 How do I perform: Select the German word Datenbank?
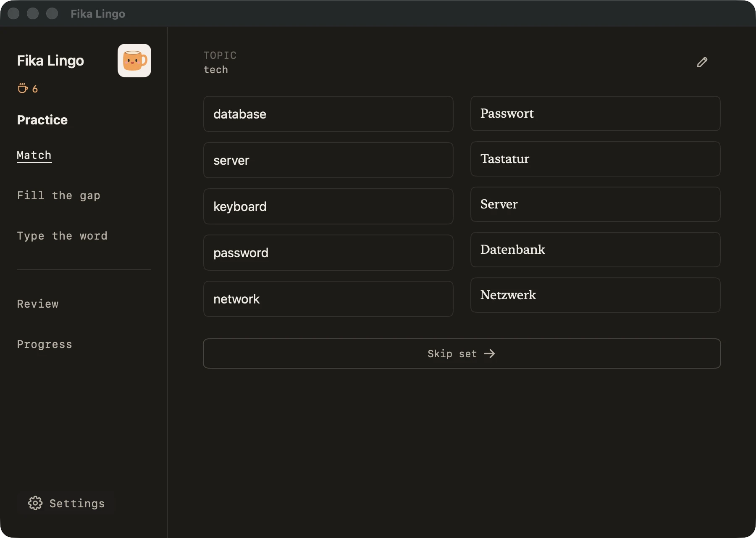click(596, 250)
